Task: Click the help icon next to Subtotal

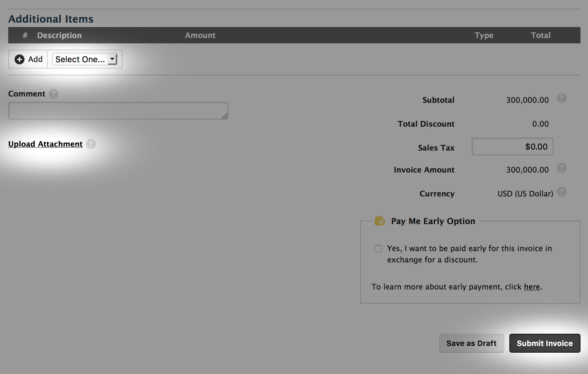Action: point(561,98)
